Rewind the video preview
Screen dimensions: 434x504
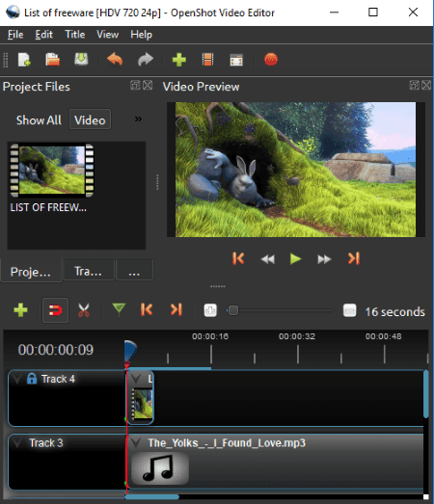(268, 259)
